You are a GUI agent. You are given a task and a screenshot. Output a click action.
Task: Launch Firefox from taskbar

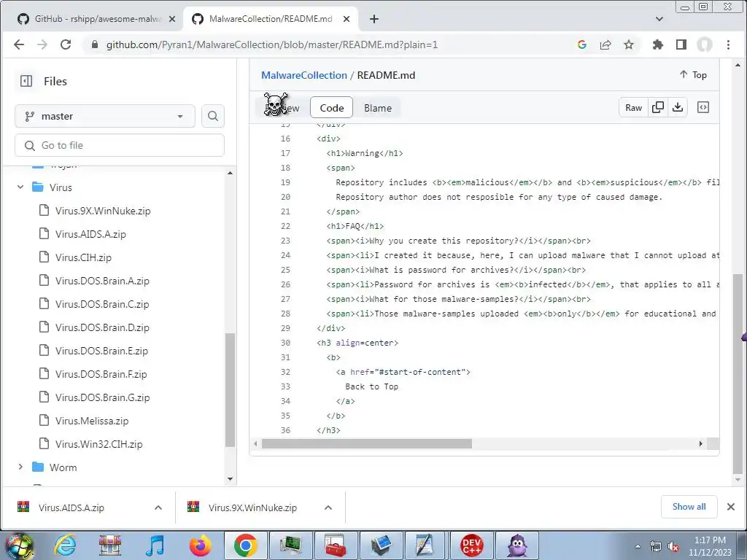coord(200,545)
